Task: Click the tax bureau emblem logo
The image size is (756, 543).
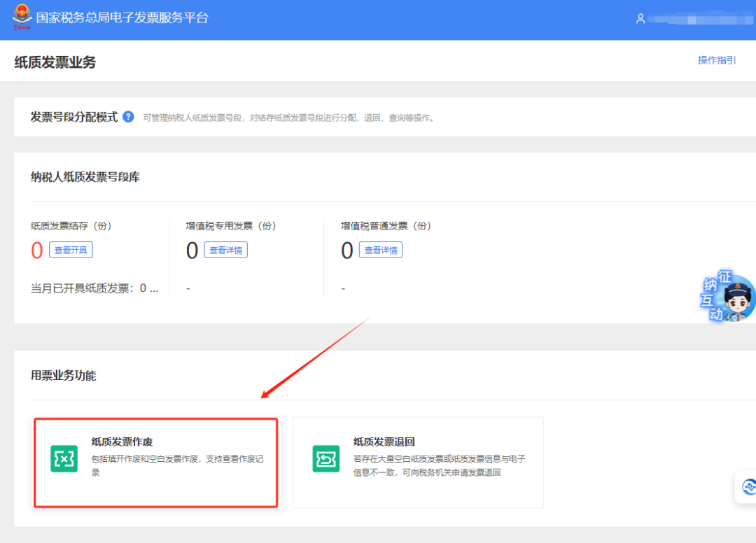Action: pos(22,17)
